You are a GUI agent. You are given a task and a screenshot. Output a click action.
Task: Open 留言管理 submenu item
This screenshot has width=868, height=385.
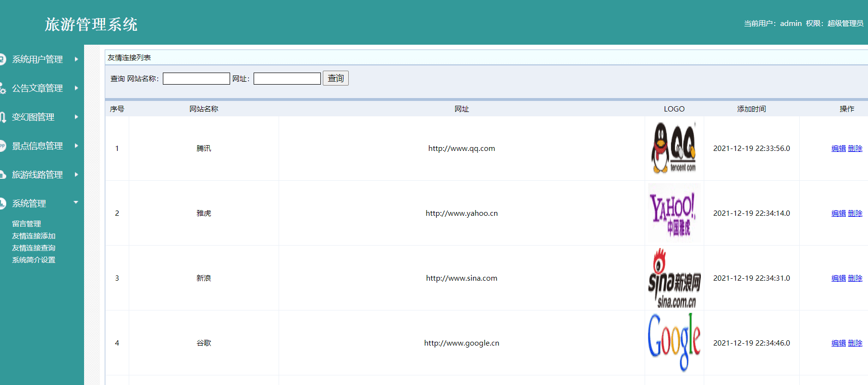coord(26,224)
